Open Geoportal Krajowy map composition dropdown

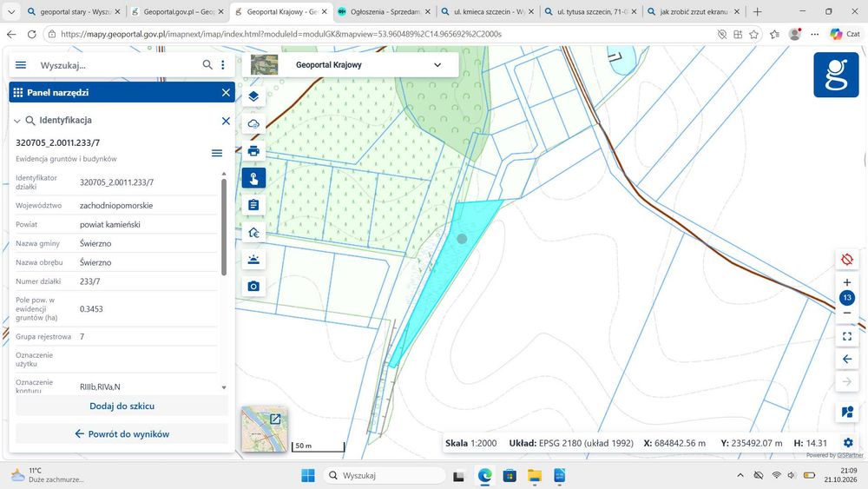(437, 65)
